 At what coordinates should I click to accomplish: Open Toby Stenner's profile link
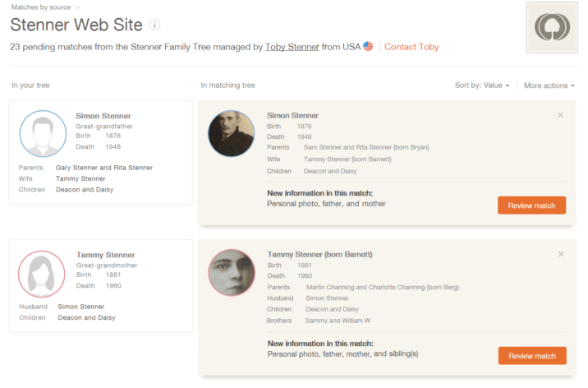point(292,47)
